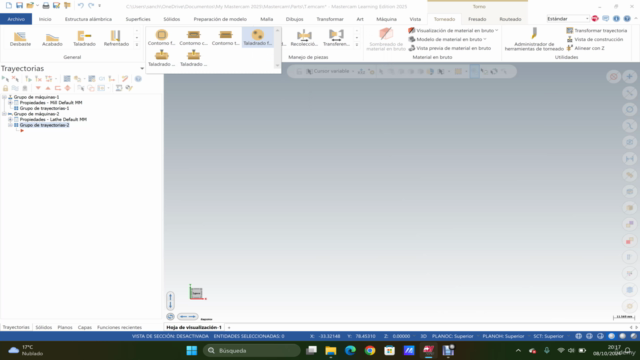640x360 pixels.
Task: Select the Acabado finishing toolpath
Action: [52, 38]
